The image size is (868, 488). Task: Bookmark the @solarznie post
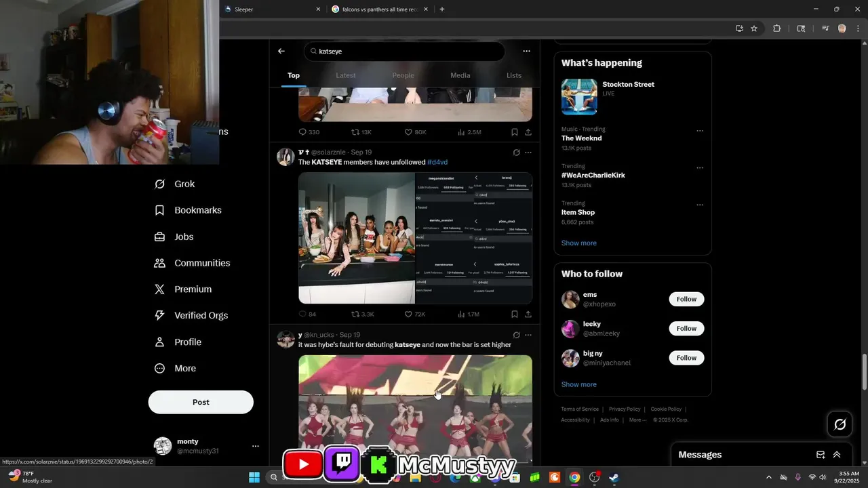515,314
